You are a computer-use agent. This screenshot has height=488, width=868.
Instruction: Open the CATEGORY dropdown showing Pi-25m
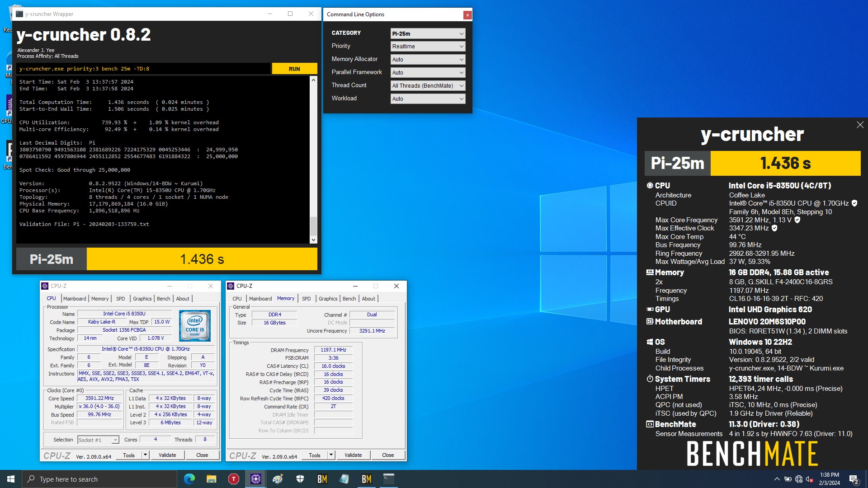(428, 33)
